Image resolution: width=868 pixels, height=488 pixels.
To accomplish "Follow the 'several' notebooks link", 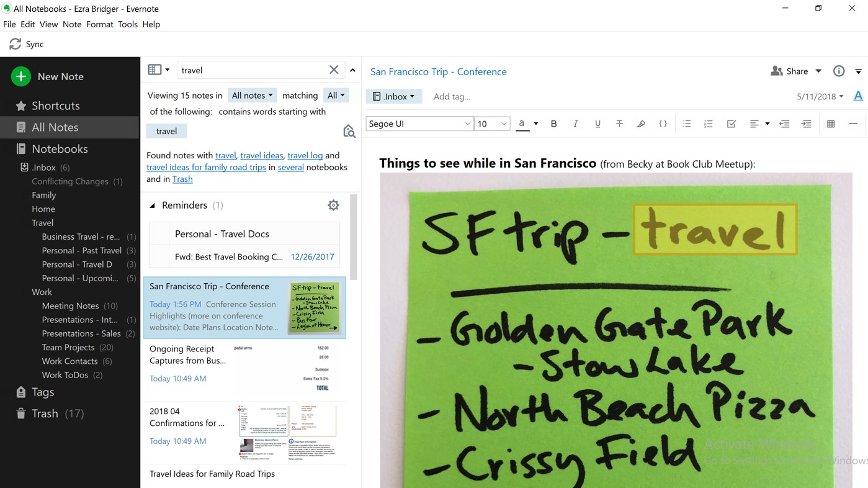I will [x=291, y=167].
